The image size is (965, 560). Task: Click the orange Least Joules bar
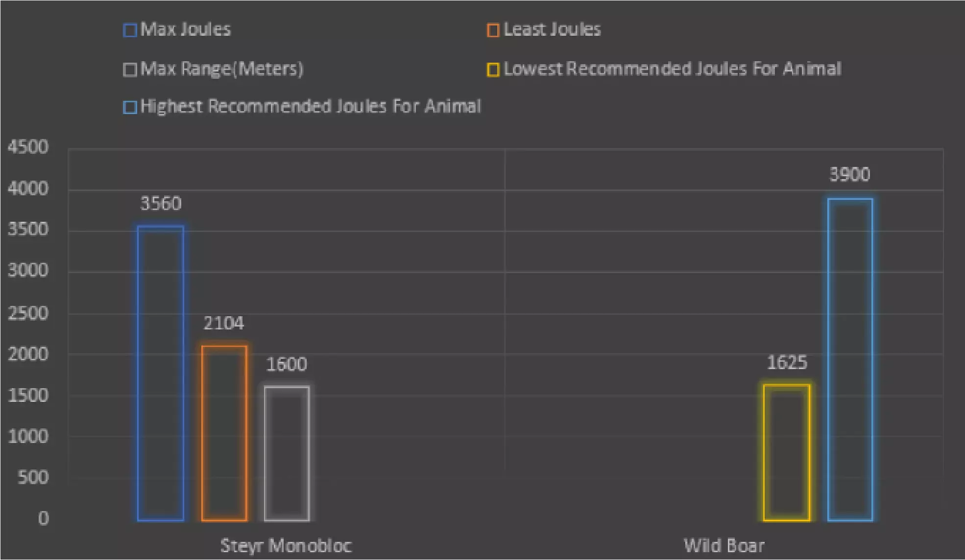coord(224,433)
